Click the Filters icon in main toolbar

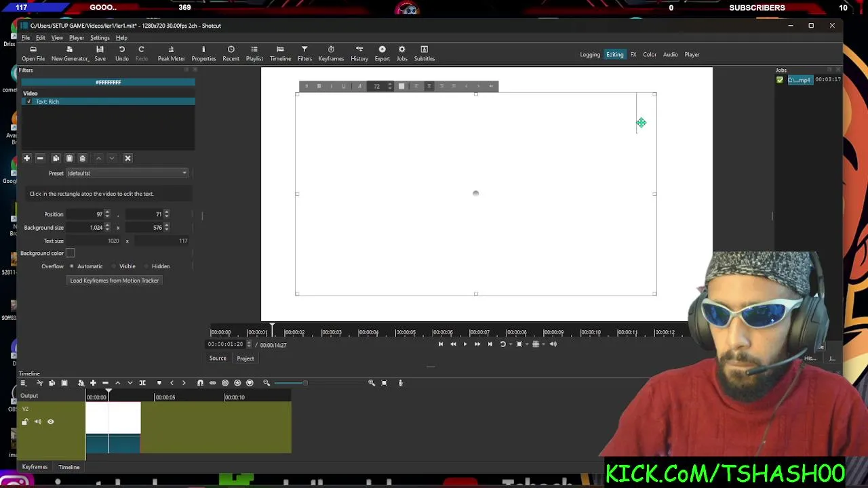coord(304,54)
